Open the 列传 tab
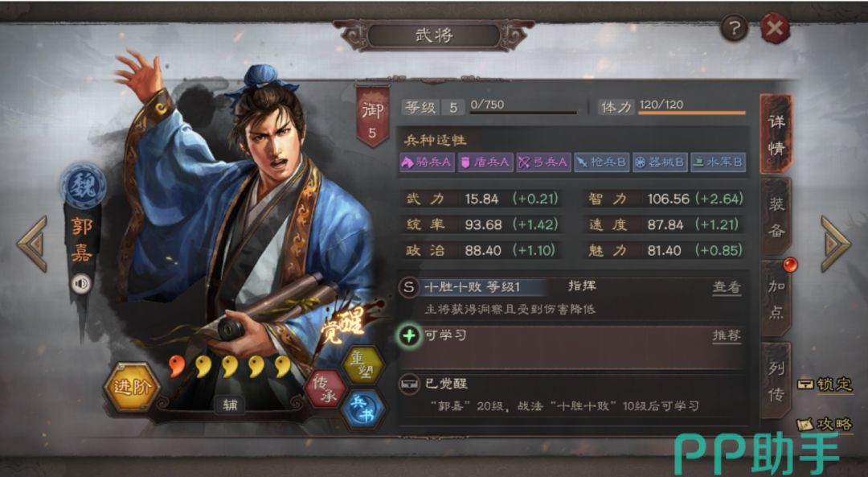Viewport: 868px width, 477px height. click(776, 382)
